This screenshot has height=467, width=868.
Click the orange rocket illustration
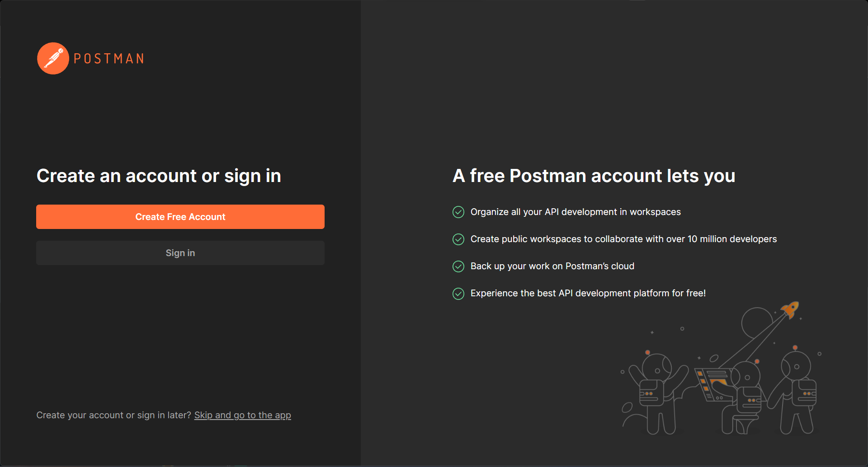pos(791,310)
